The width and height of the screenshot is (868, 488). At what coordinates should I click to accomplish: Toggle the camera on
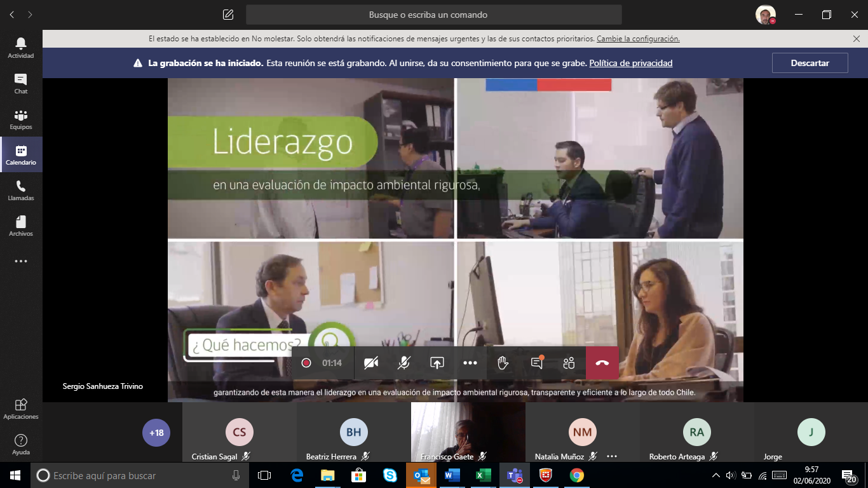(371, 363)
